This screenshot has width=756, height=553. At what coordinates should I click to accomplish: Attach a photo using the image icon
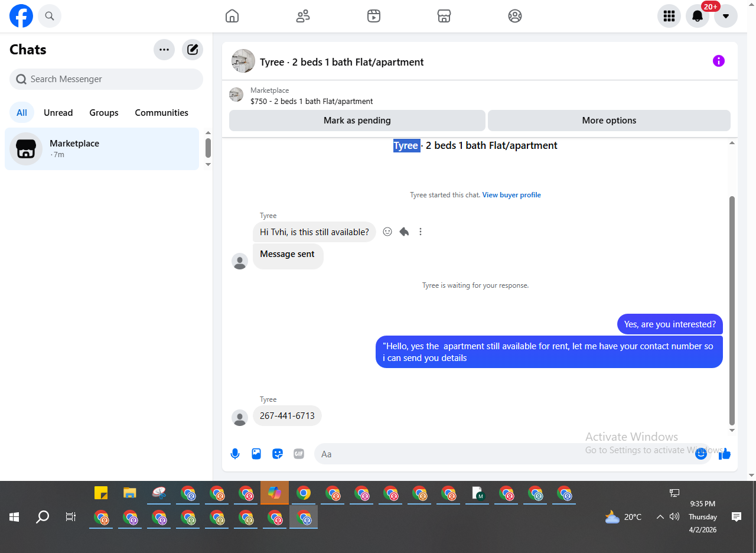point(256,454)
